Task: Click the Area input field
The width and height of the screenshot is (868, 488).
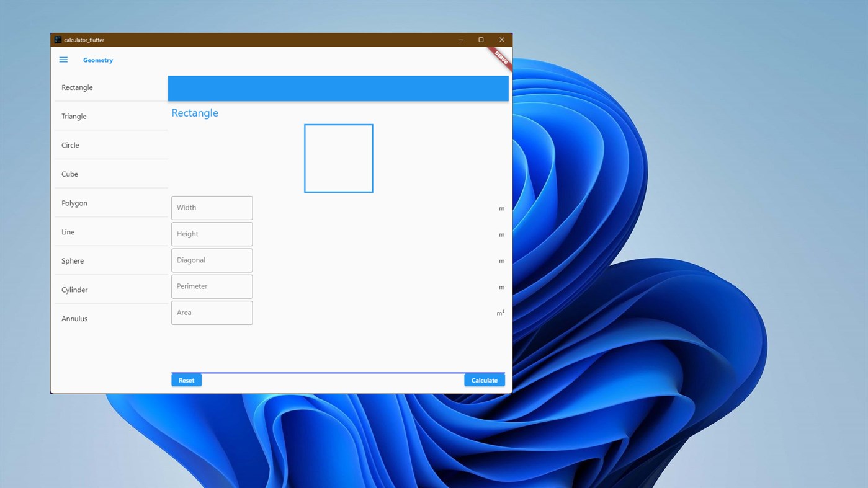Action: 212,312
